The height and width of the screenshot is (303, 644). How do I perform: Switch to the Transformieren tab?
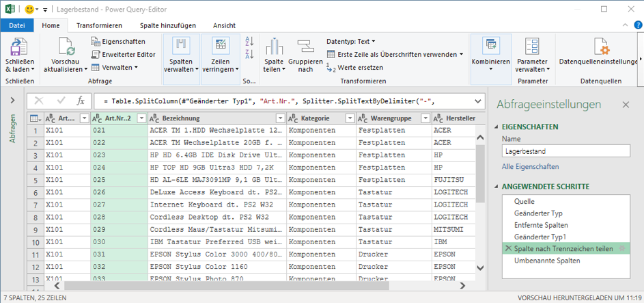(x=99, y=25)
